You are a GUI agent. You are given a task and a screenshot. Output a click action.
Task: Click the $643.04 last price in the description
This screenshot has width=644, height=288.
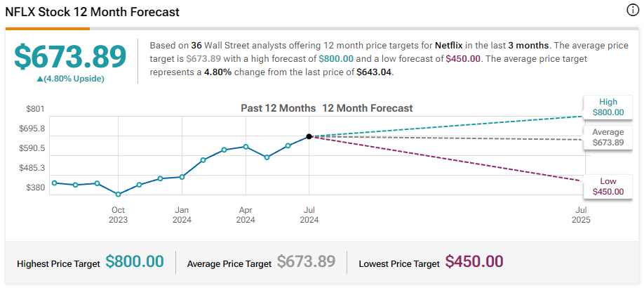point(375,72)
